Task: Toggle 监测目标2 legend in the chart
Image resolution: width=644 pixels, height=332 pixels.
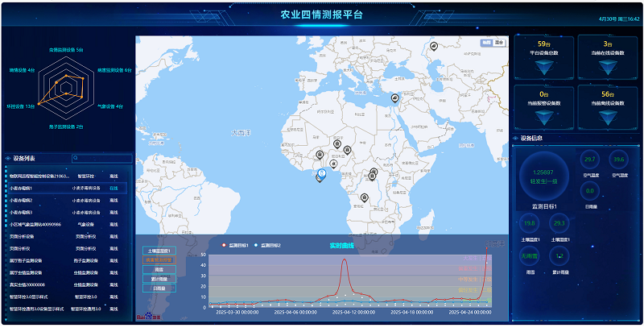Action: (267, 245)
